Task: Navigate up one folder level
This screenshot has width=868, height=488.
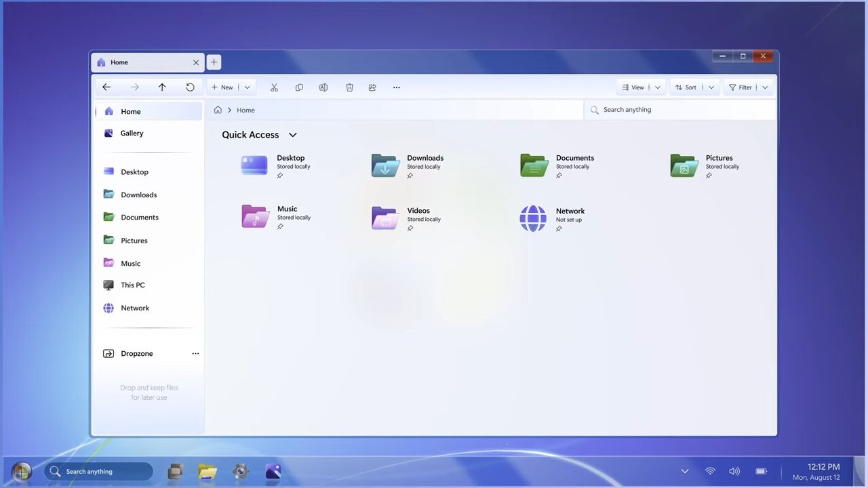Action: coord(162,87)
